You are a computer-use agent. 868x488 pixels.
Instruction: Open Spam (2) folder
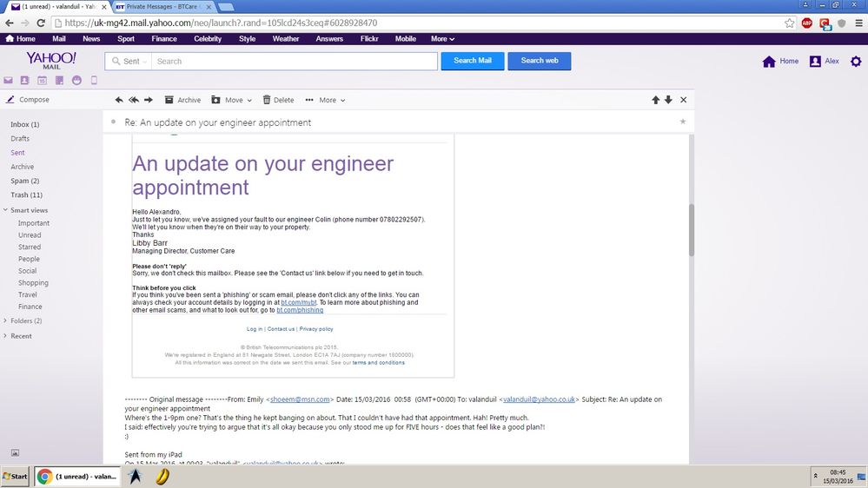pos(25,181)
